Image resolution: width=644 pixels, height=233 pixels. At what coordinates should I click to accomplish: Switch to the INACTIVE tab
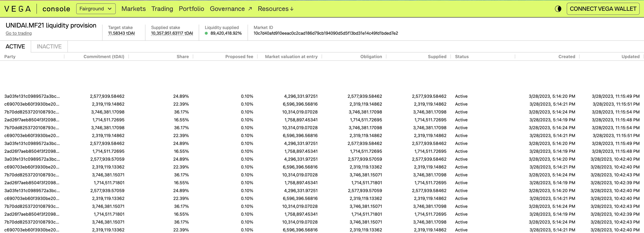(x=49, y=46)
